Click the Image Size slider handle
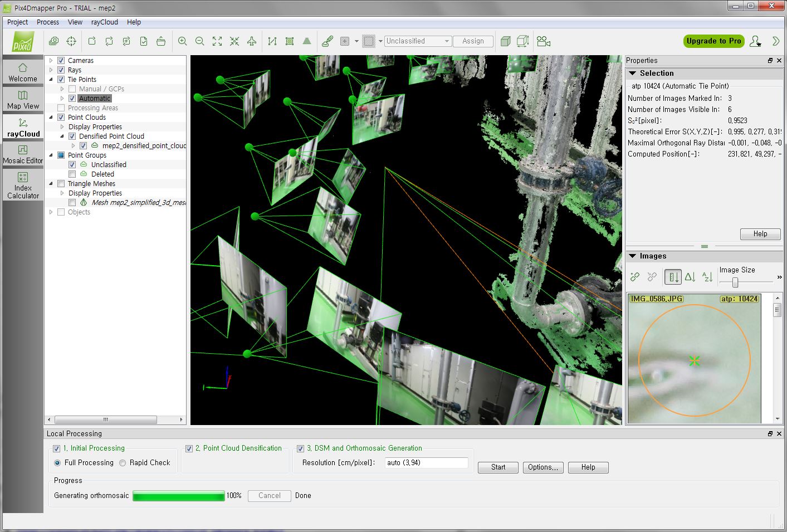The width and height of the screenshot is (787, 532). click(x=735, y=282)
